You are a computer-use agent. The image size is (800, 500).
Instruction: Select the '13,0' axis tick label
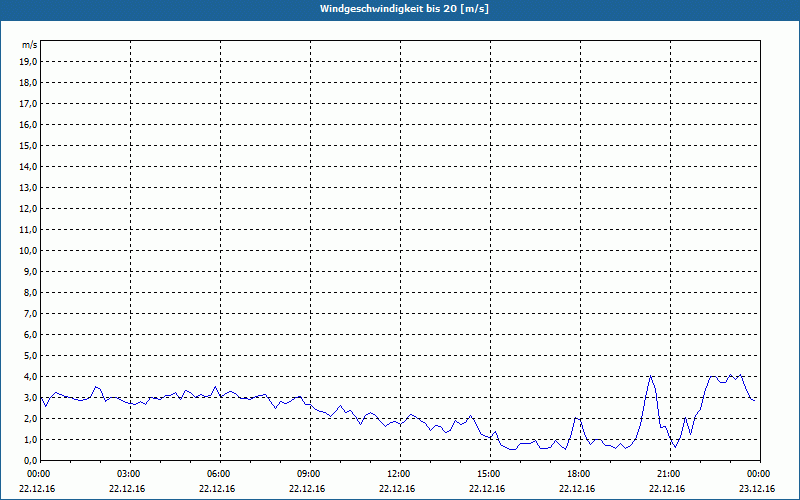point(28,188)
